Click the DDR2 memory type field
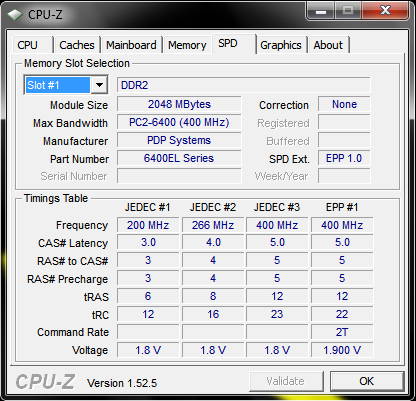 coord(244,85)
